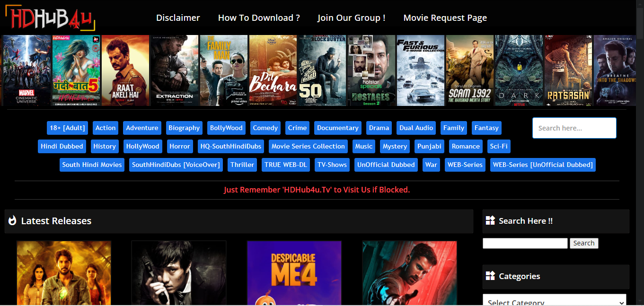Choose the Crime category

coord(297,128)
